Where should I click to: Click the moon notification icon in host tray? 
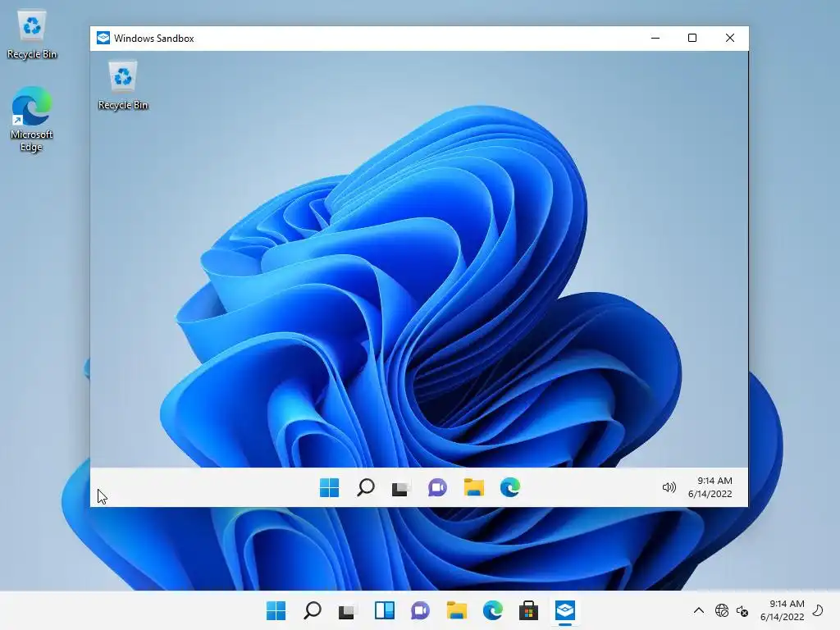[x=818, y=610]
